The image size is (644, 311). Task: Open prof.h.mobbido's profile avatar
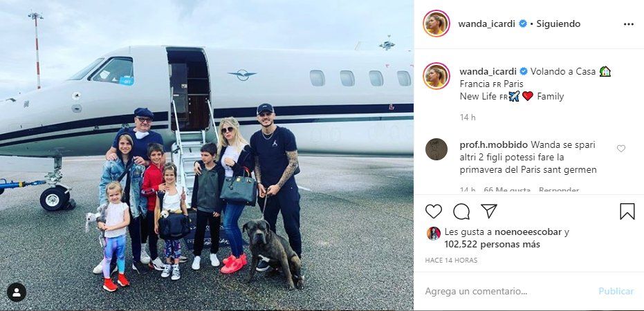(x=436, y=149)
